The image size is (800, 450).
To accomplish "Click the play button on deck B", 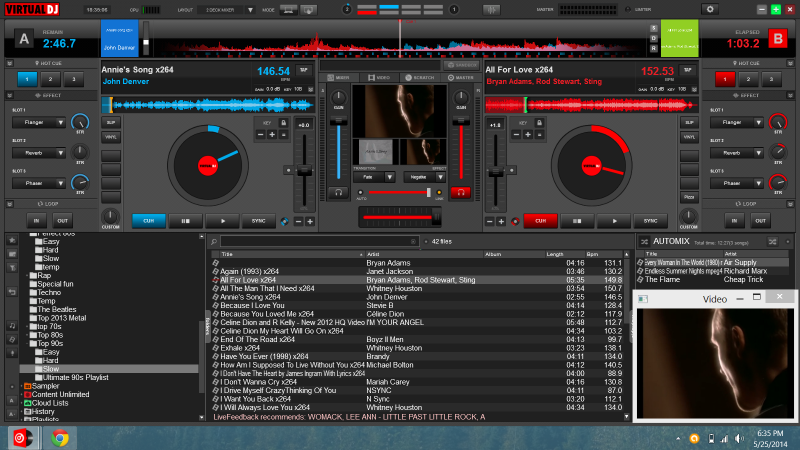I will pyautogui.click(x=614, y=221).
